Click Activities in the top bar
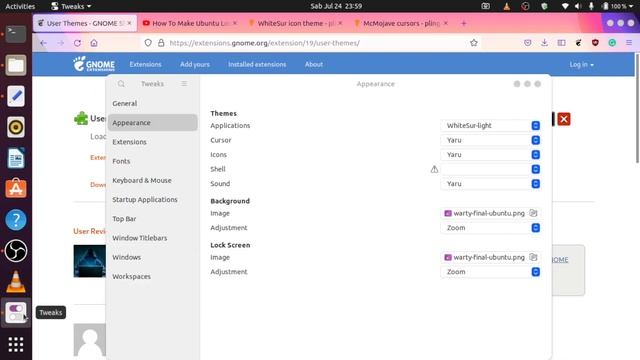 [20, 6]
